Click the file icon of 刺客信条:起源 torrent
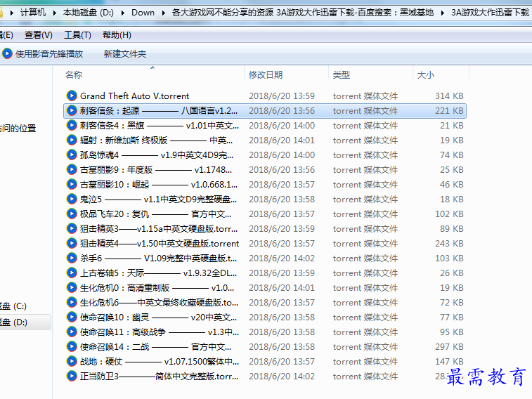This screenshot has width=532, height=399. pos(72,110)
